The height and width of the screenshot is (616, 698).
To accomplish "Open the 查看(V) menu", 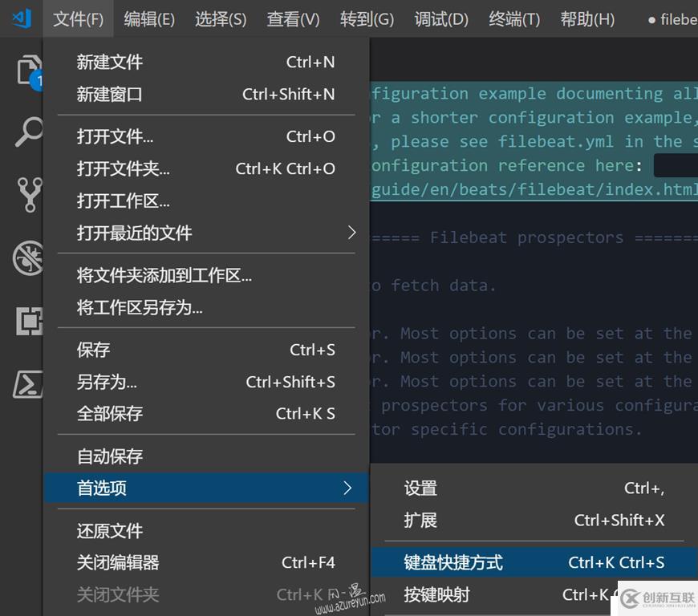I will click(x=293, y=19).
